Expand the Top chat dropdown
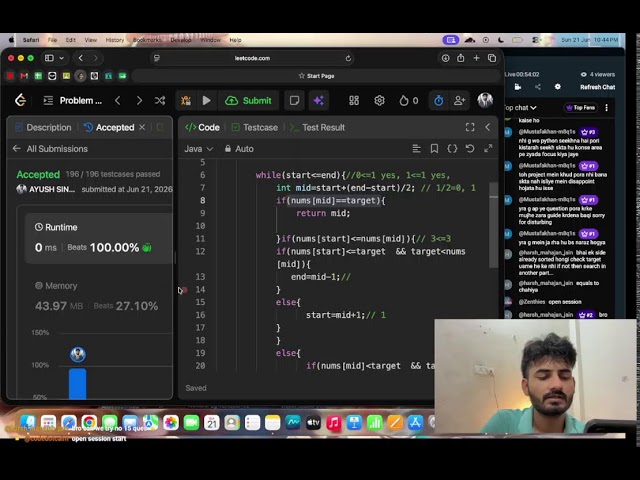The image size is (640, 480). (x=520, y=108)
